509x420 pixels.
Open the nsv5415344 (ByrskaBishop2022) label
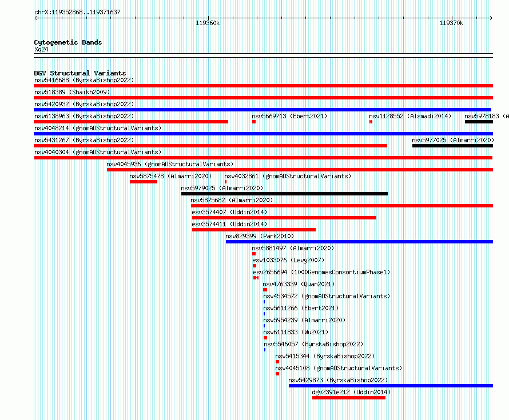pyautogui.click(x=325, y=356)
